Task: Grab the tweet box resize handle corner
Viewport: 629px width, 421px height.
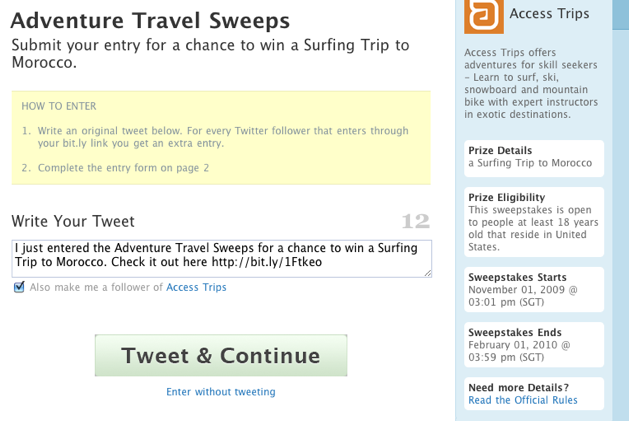Action: [427, 272]
